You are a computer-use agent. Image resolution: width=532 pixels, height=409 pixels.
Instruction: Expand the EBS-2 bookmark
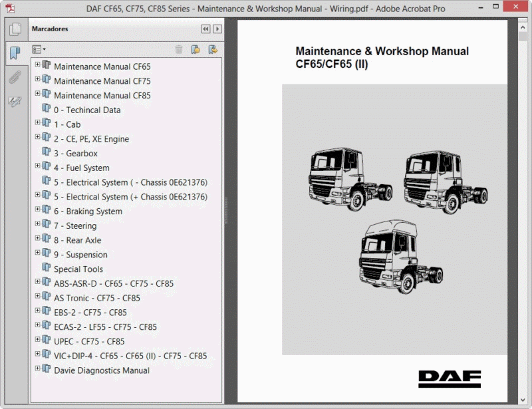[x=37, y=311]
